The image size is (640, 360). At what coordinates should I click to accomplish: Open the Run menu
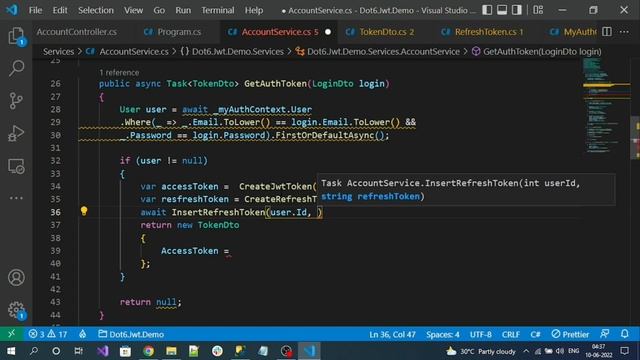pos(183,10)
